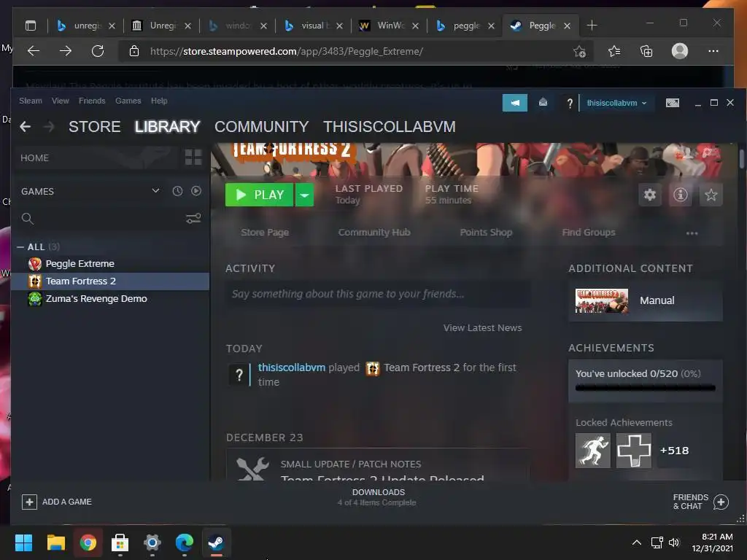The width and height of the screenshot is (747, 560).
Task: Switch to the STORE section
Action: [x=94, y=127]
